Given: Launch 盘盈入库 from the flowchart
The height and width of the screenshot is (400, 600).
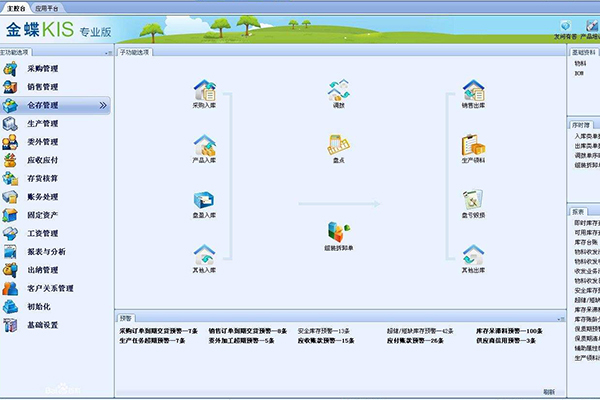Looking at the screenshot, I should tap(204, 204).
